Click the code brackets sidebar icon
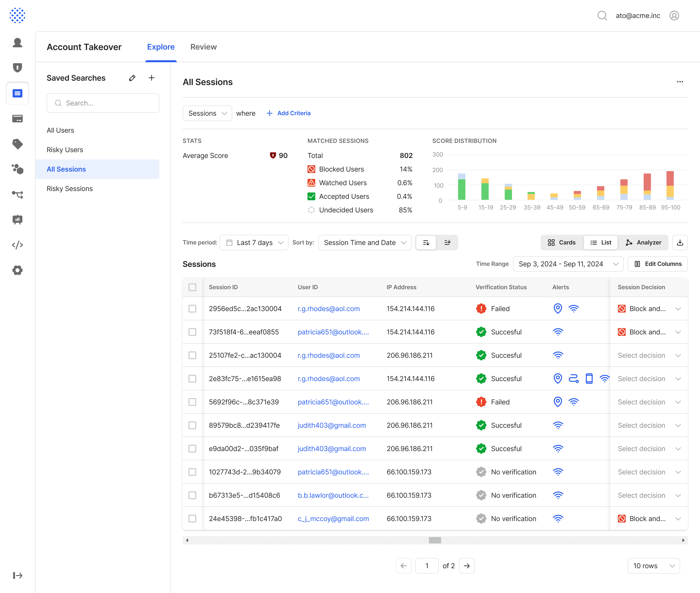The width and height of the screenshot is (700, 593). [17, 245]
